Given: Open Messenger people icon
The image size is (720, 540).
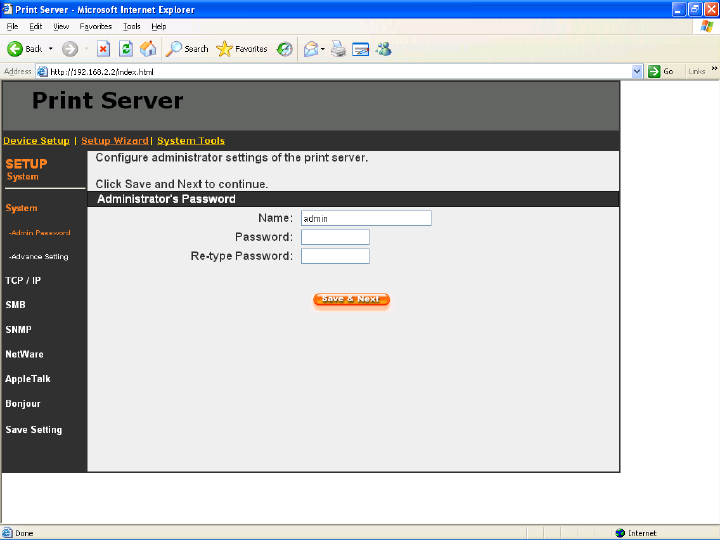Looking at the screenshot, I should (x=383, y=49).
